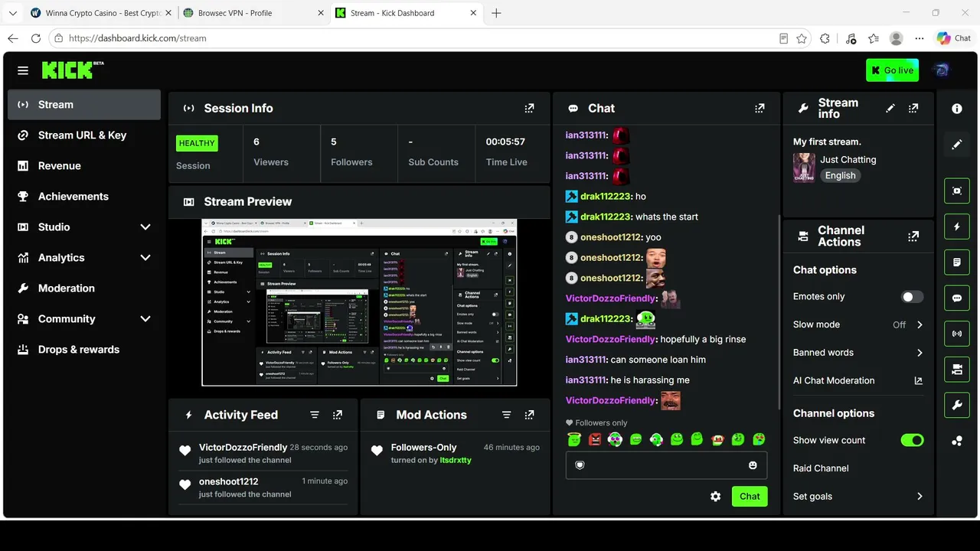Open the Edge Copilot Chat button

pyautogui.click(x=954, y=38)
